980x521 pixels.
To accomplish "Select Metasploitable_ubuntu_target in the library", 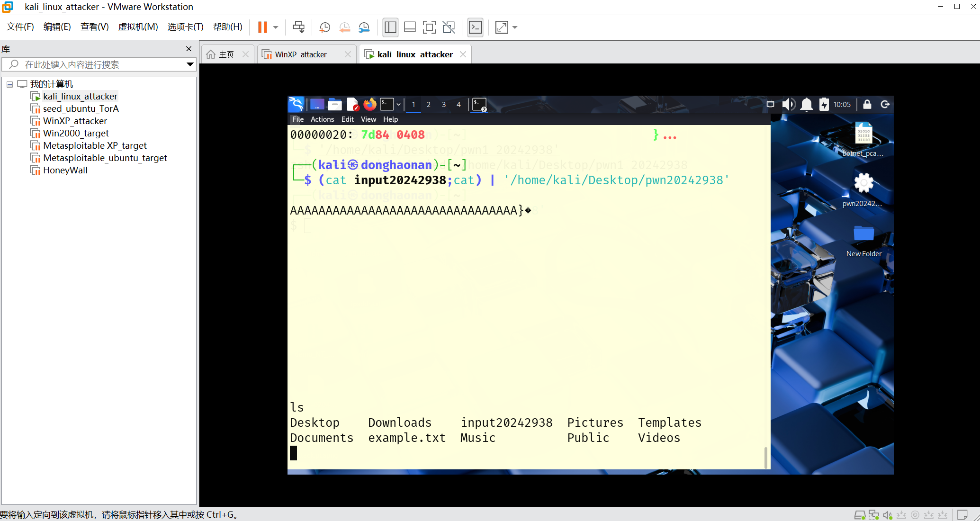I will tap(105, 158).
